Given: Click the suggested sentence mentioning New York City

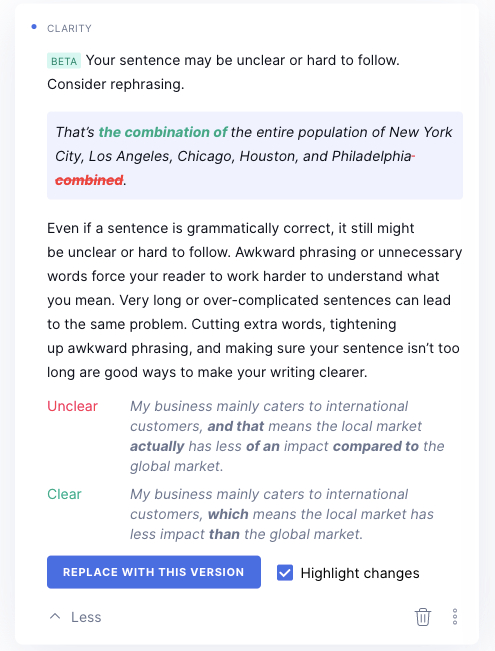Looking at the screenshot, I should tap(255, 156).
